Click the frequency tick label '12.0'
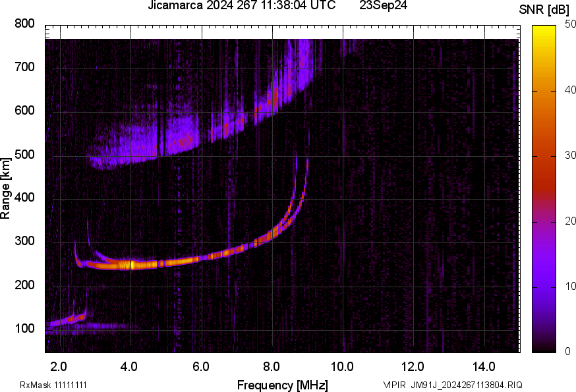This screenshot has width=576, height=392. pyautogui.click(x=413, y=366)
